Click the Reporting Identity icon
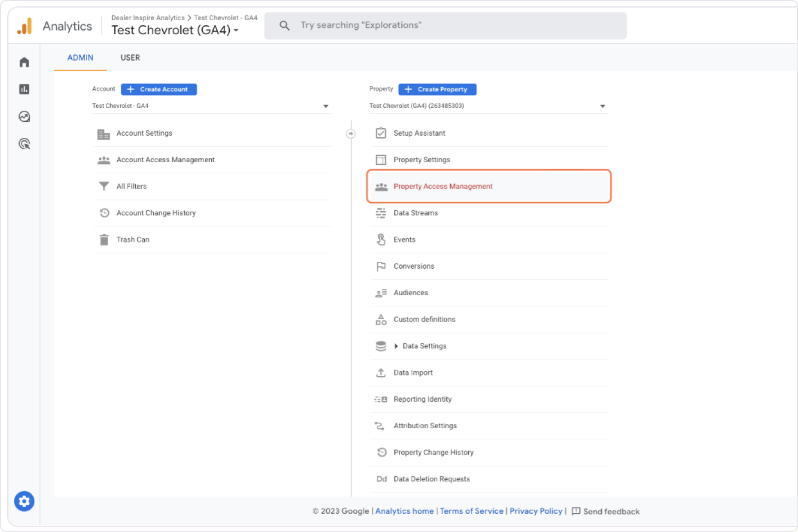Image resolution: width=798 pixels, height=532 pixels. pyautogui.click(x=381, y=400)
